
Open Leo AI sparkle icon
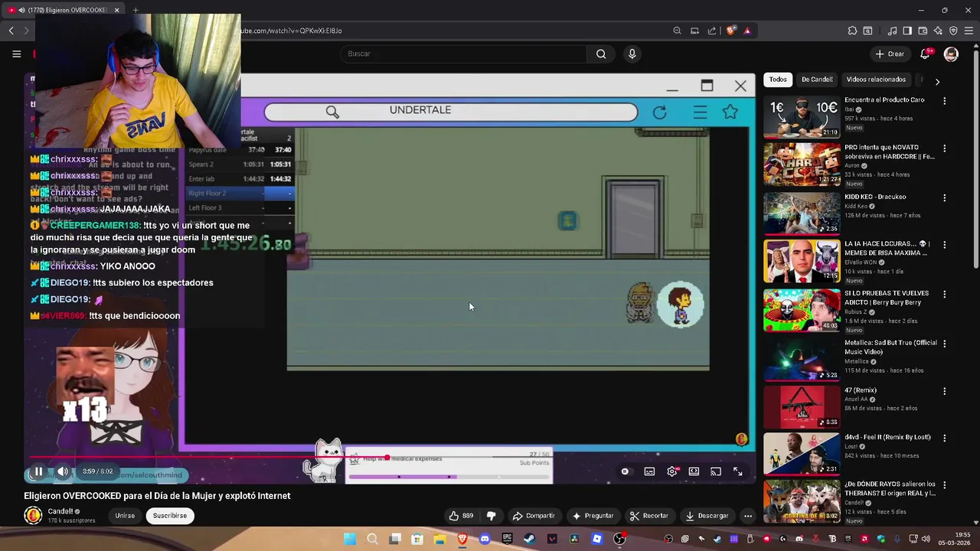point(938,31)
